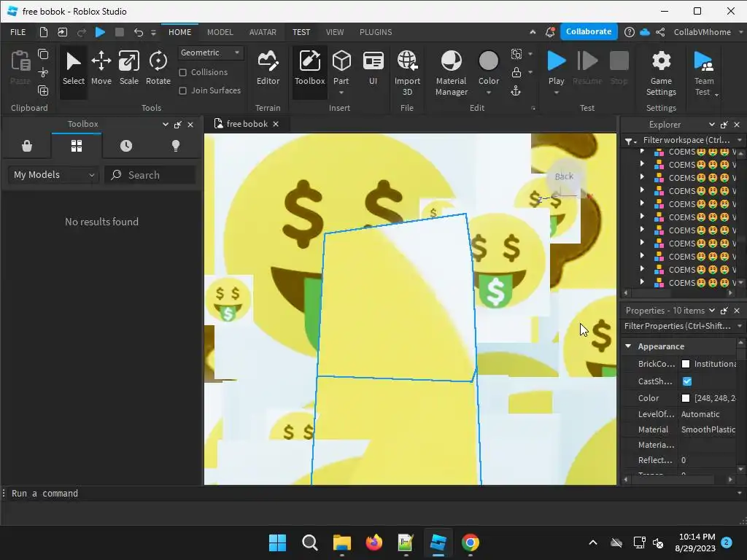Open the FILE menu
The image size is (747, 560).
coord(18,32)
